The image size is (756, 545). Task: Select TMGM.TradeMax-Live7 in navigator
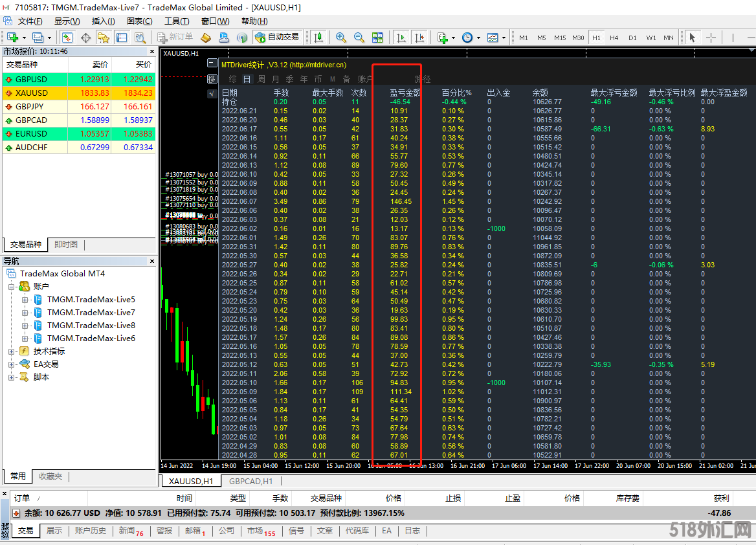91,313
